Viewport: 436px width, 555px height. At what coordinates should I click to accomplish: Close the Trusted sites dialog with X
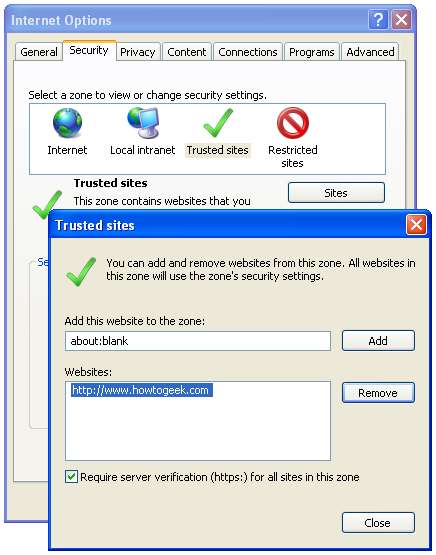coord(416,224)
